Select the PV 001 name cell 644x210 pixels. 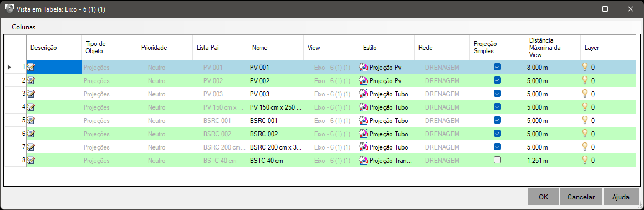point(276,68)
